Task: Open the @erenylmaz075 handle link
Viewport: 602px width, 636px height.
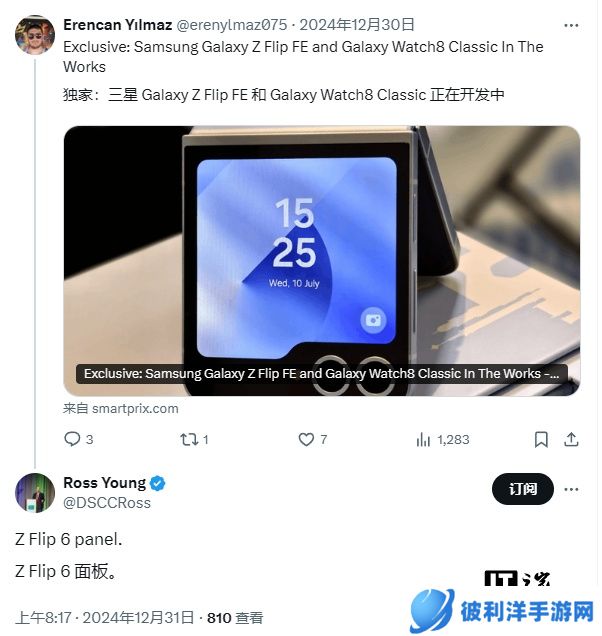Action: pos(232,25)
